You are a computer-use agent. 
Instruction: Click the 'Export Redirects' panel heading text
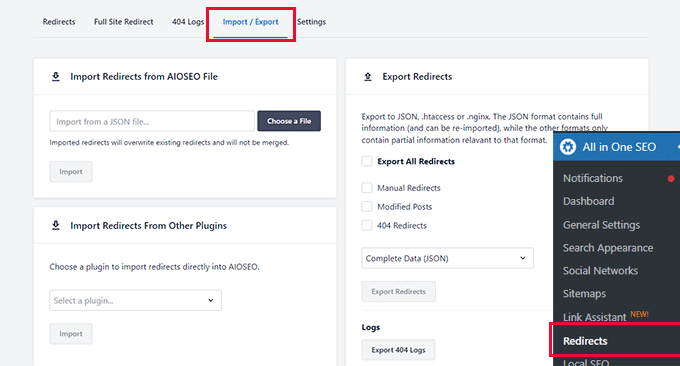point(417,77)
